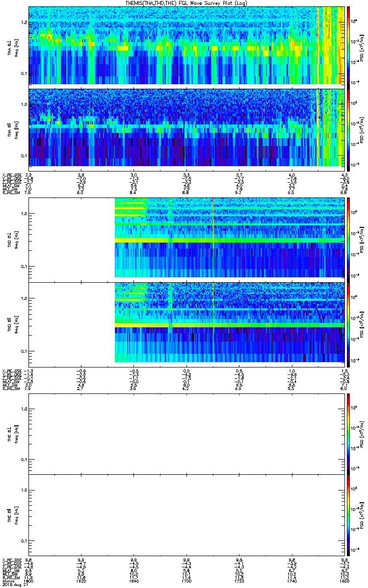Click the '0.1' tick on the THD B∥ axis
368x588 pixels.
[x=24, y=351]
